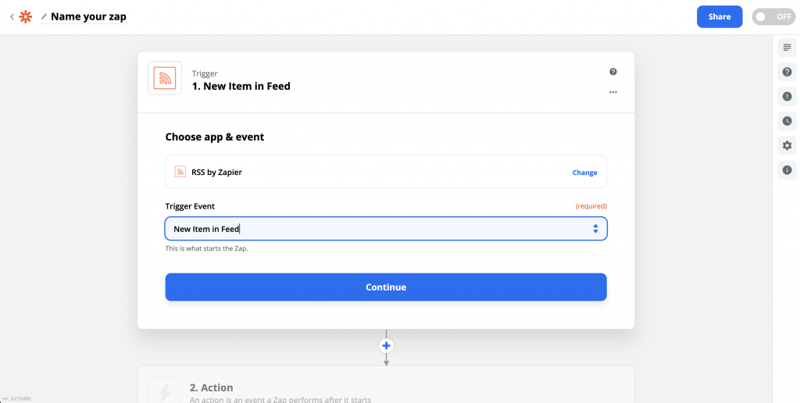Click the help icon on the trigger card

[613, 72]
